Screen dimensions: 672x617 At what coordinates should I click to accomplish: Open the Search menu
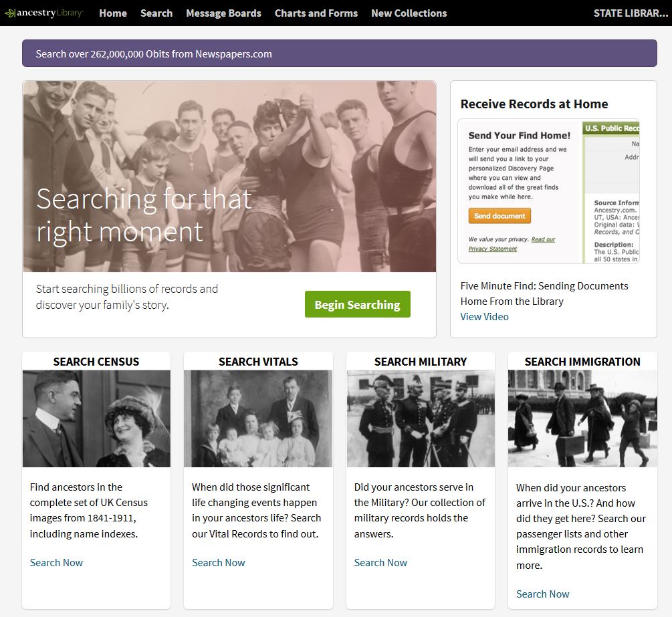coord(156,13)
